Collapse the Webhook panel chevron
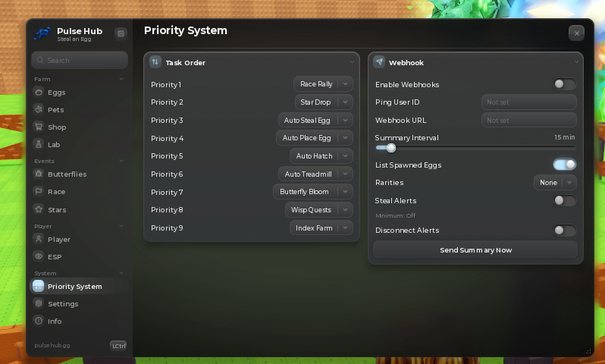 click(576, 61)
